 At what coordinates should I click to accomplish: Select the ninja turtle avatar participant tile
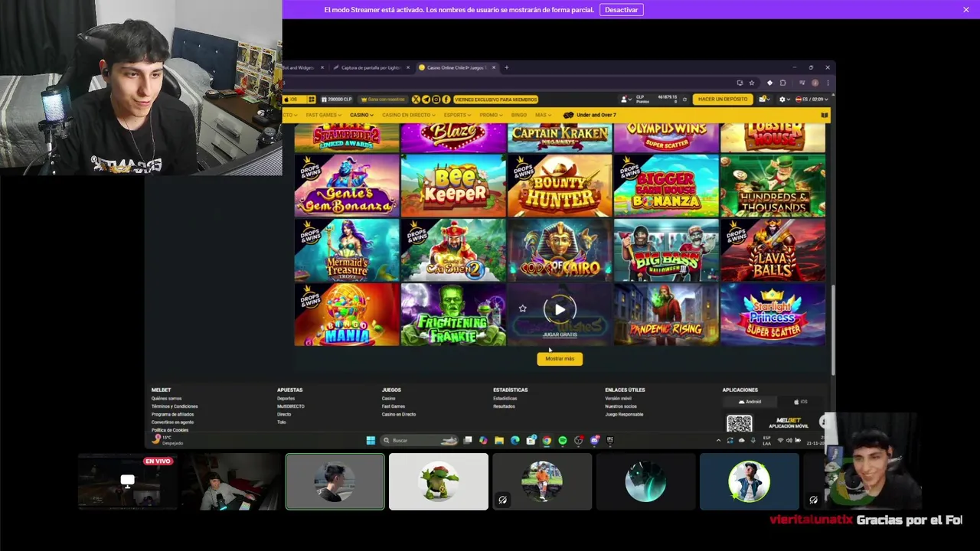click(439, 481)
